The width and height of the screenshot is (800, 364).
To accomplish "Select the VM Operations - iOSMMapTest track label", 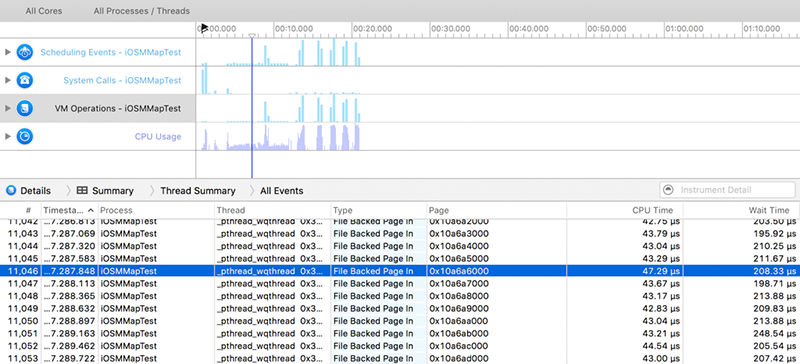I will [x=118, y=108].
